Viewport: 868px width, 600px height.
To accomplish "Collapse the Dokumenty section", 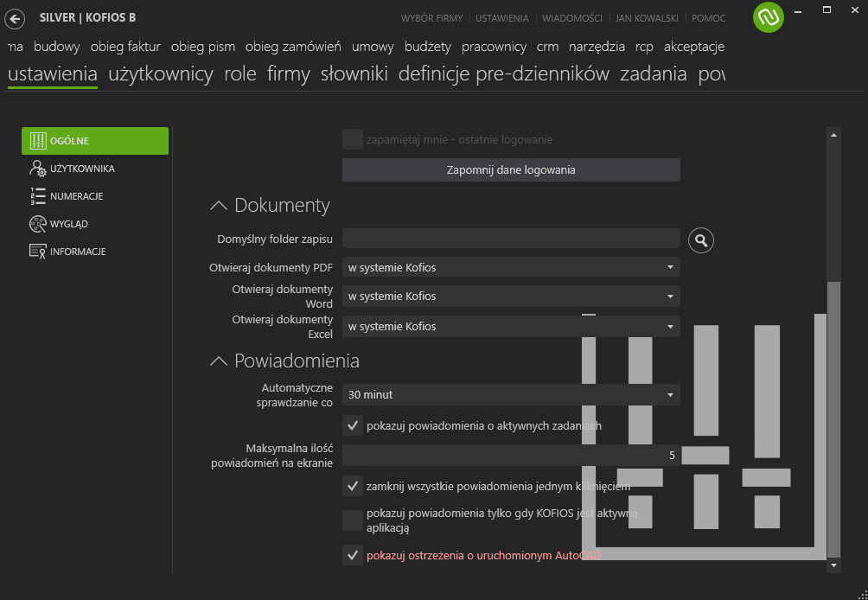I will point(219,206).
